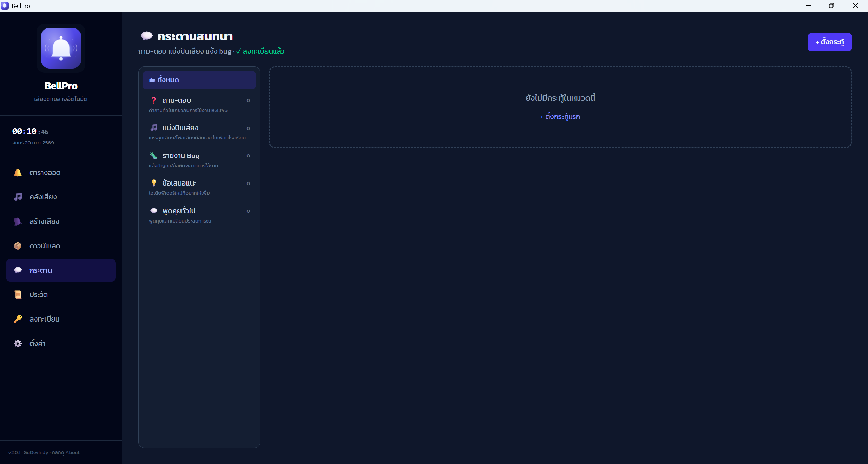
Task: Click the 00:10:46 clock display
Action: tap(30, 131)
